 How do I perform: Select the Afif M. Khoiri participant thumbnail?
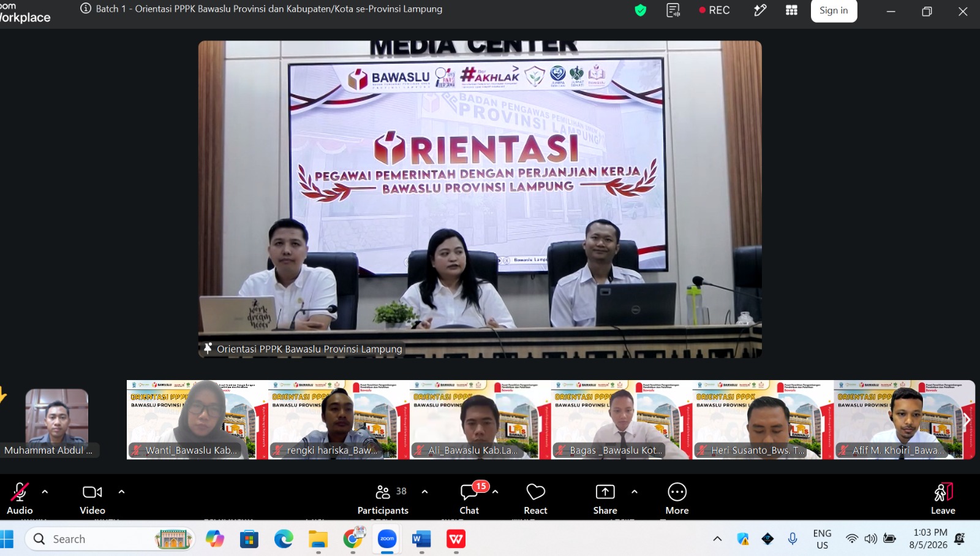pyautogui.click(x=905, y=420)
